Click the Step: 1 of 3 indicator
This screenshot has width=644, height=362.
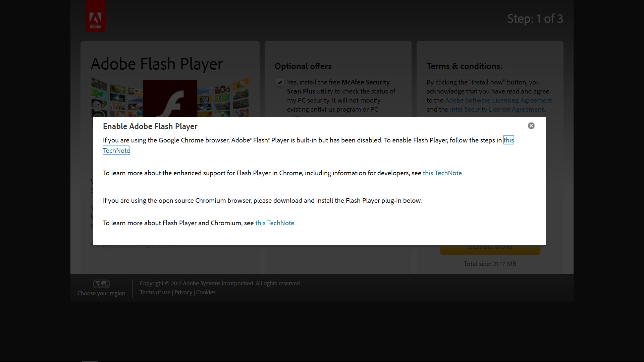(x=535, y=19)
